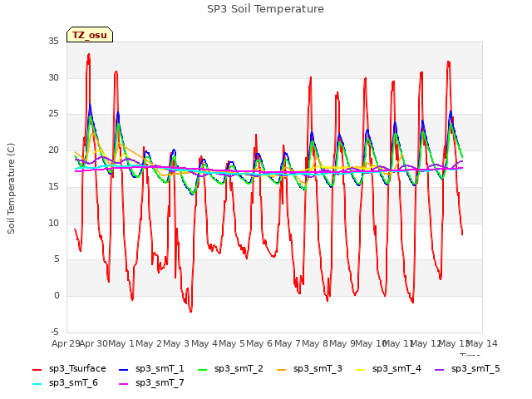Click the May 6 x-axis tick label
The image size is (532, 399).
click(x=259, y=343)
